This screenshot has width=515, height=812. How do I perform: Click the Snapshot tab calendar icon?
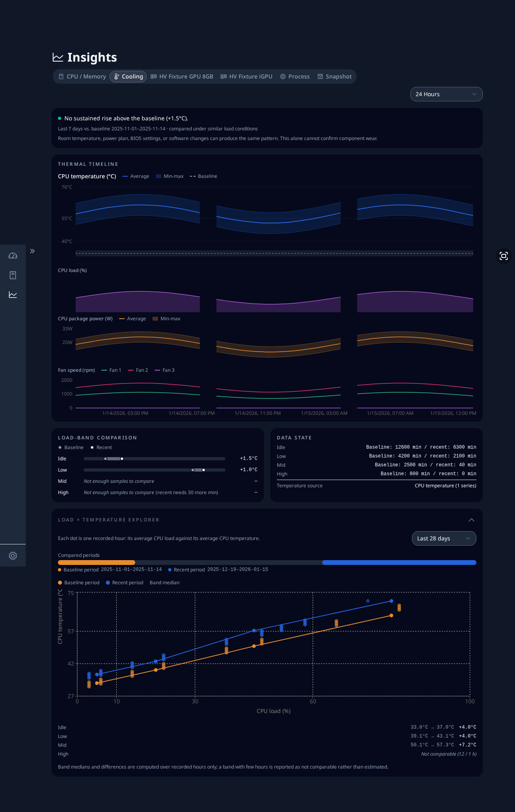[x=320, y=76]
